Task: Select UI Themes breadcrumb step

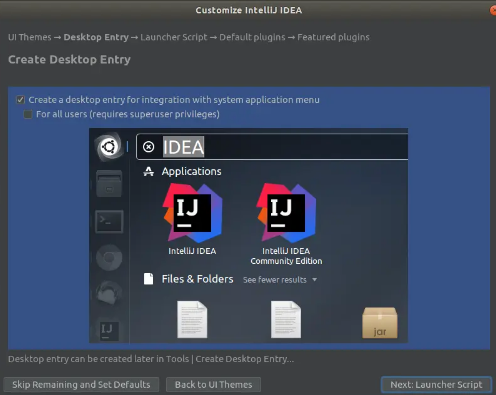Action: [x=30, y=37]
